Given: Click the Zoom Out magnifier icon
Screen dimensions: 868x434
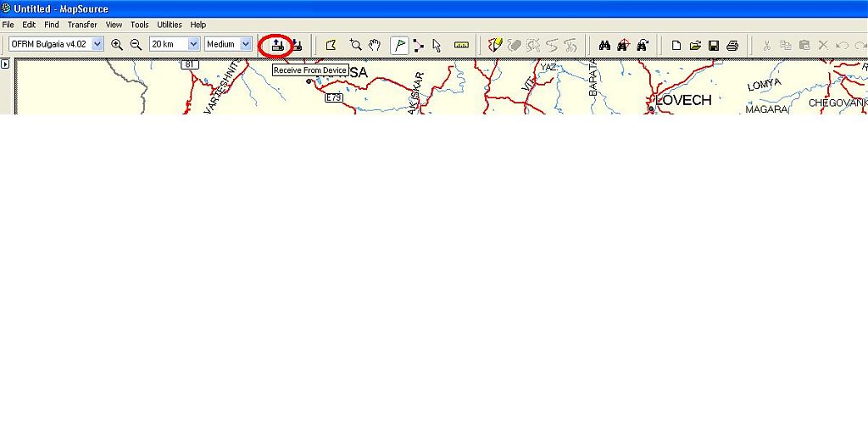Looking at the screenshot, I should pyautogui.click(x=136, y=45).
